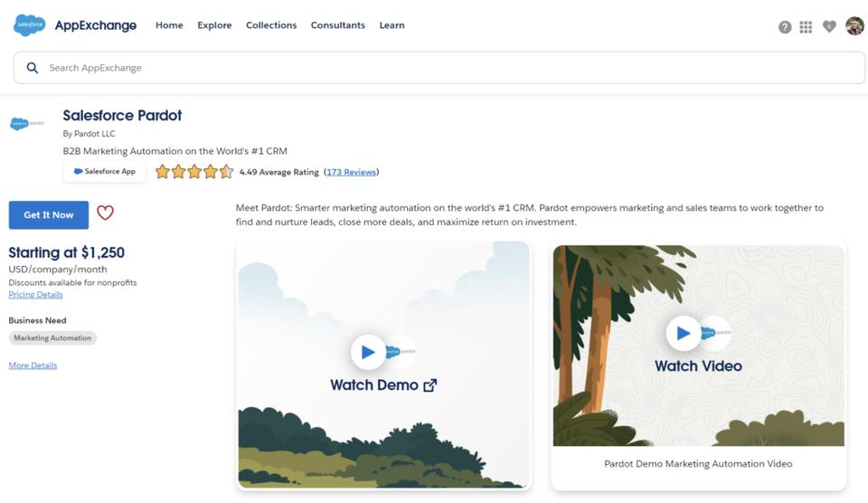Open the Learn menu
Viewport: 868px width, 503px height.
(x=392, y=25)
